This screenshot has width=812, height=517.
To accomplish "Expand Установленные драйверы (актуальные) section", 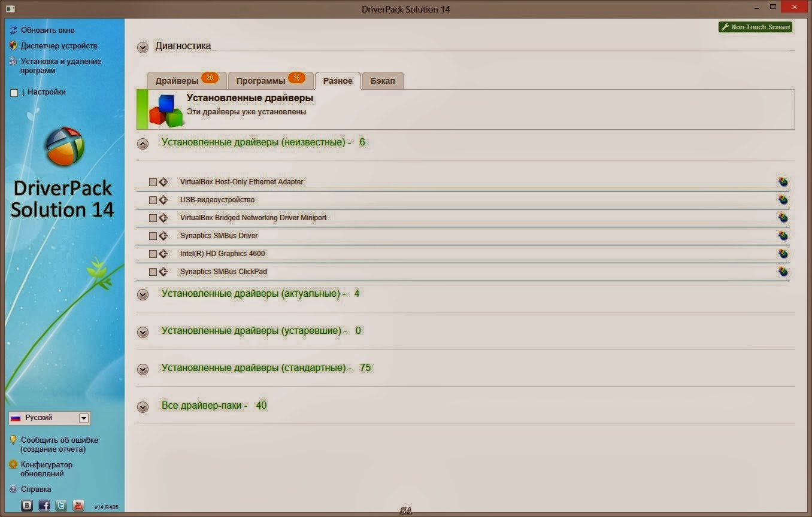I will [143, 294].
